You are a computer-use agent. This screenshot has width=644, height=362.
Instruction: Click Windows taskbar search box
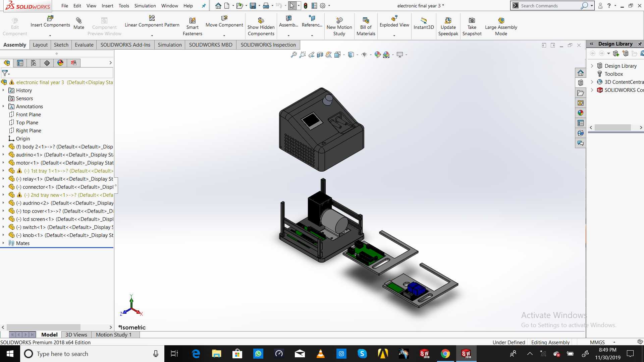coord(92,354)
